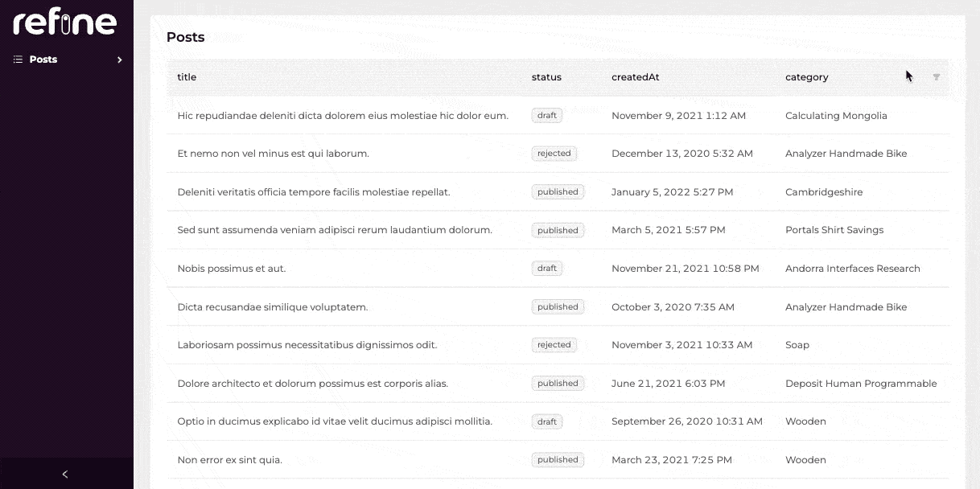Screen dimensions: 980x489
Task: Click the list icon beside Posts
Action: (18, 60)
